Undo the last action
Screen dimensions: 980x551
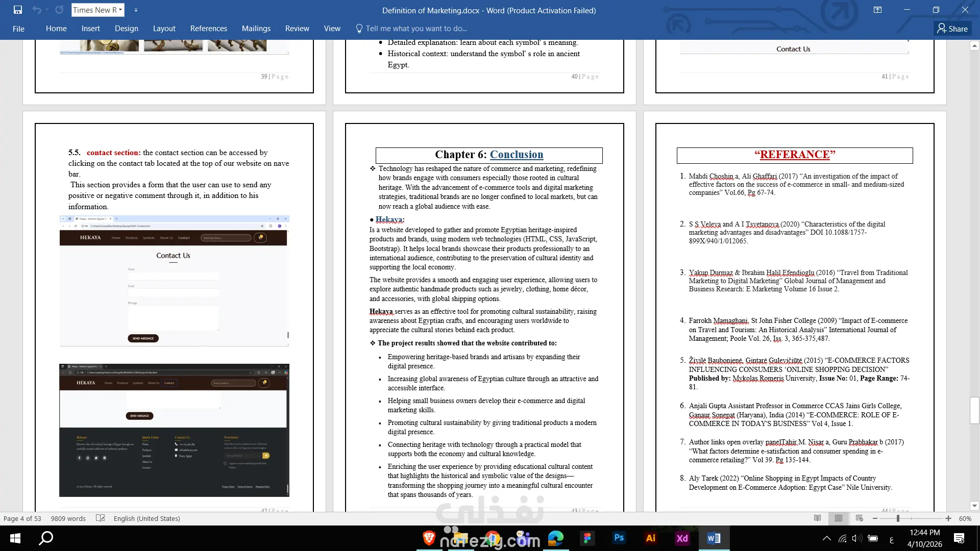tap(36, 10)
